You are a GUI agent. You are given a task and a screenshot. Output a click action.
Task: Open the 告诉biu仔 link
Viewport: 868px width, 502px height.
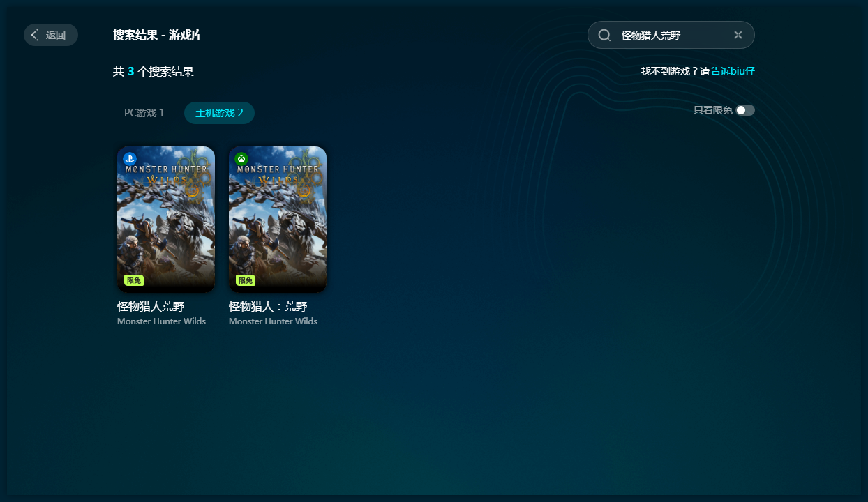733,71
